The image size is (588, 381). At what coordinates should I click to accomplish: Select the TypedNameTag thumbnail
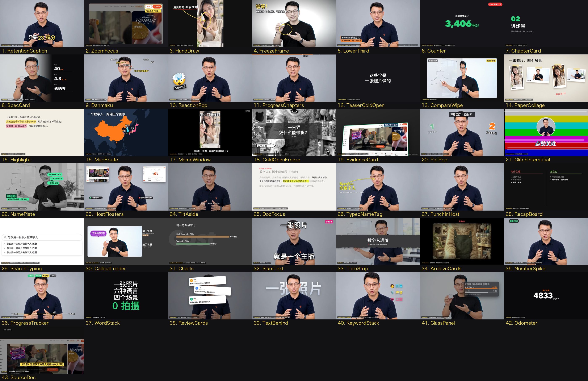pyautogui.click(x=378, y=187)
